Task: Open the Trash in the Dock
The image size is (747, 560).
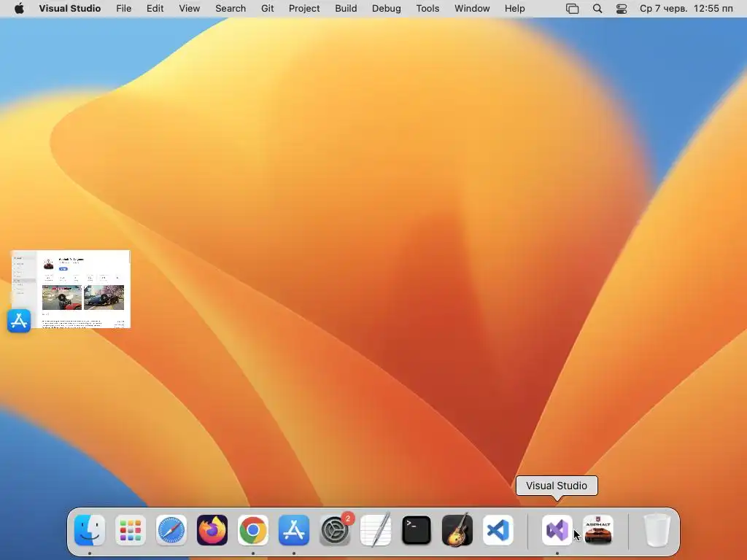Action: [x=657, y=530]
